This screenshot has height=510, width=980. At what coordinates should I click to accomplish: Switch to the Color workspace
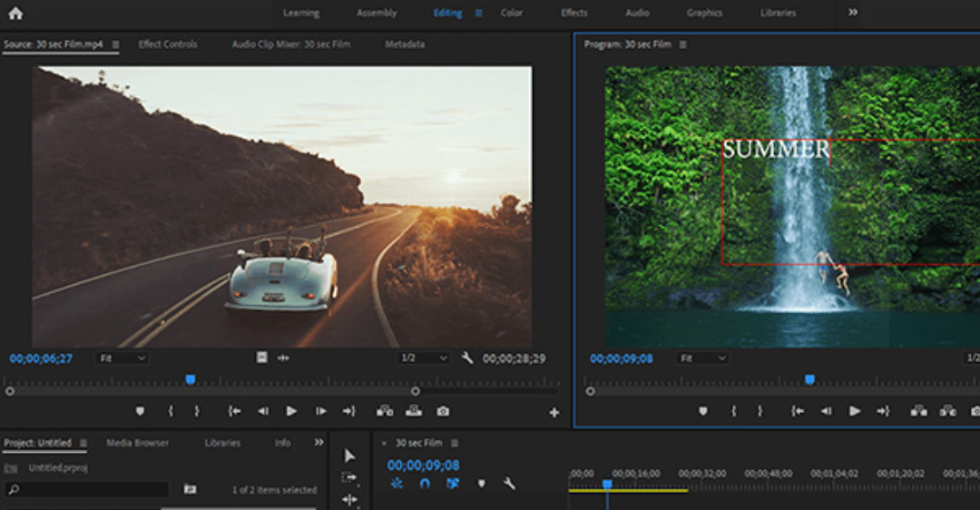tap(511, 13)
